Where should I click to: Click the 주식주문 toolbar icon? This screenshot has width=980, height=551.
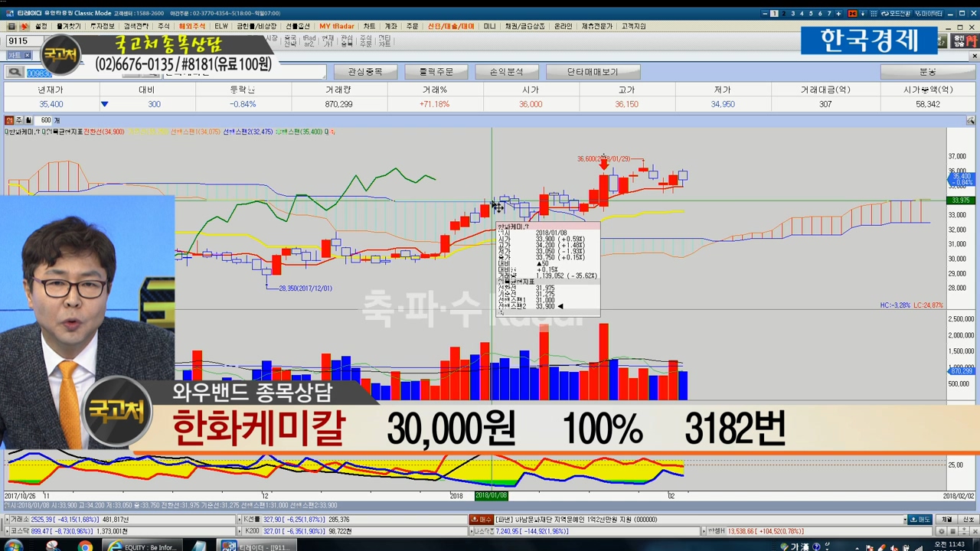366,41
